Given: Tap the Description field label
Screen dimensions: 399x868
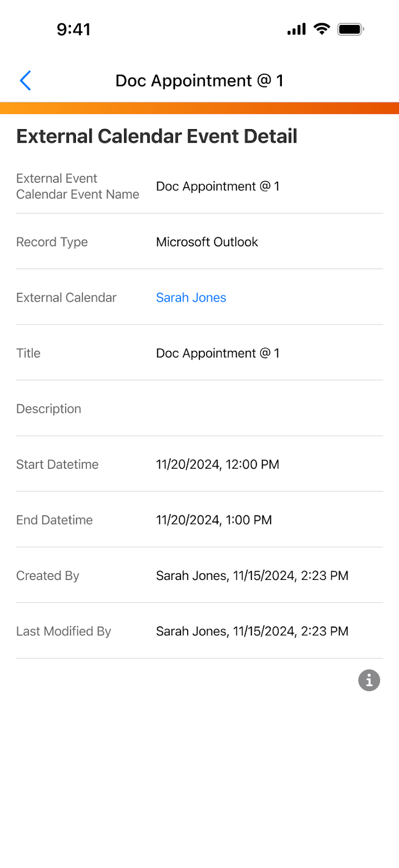Looking at the screenshot, I should (49, 409).
